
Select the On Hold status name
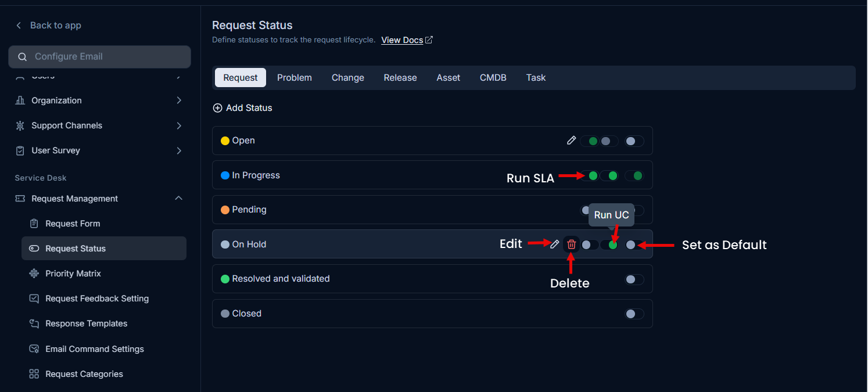[x=249, y=244]
